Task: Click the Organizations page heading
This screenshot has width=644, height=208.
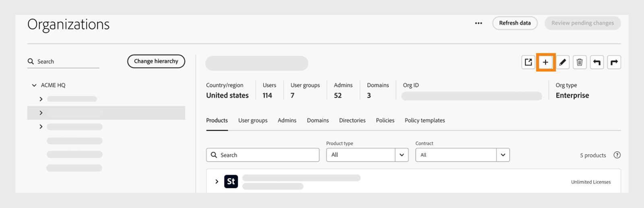Action: click(68, 24)
